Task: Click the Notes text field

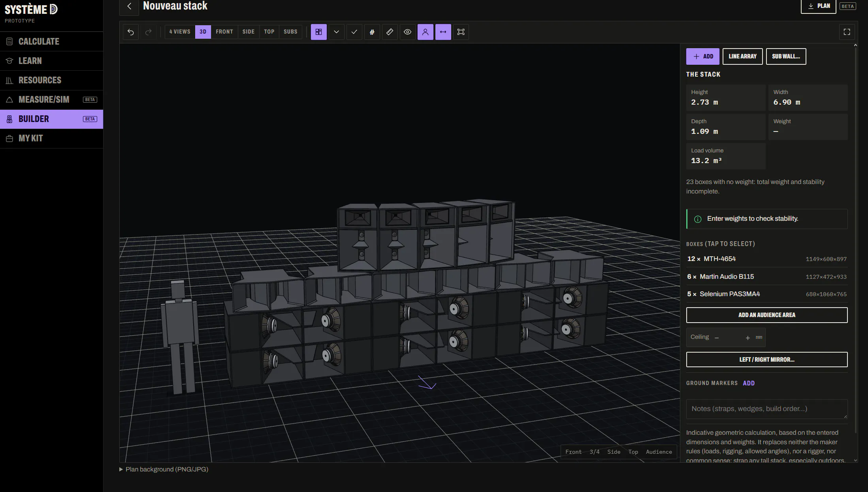Action: click(x=766, y=409)
